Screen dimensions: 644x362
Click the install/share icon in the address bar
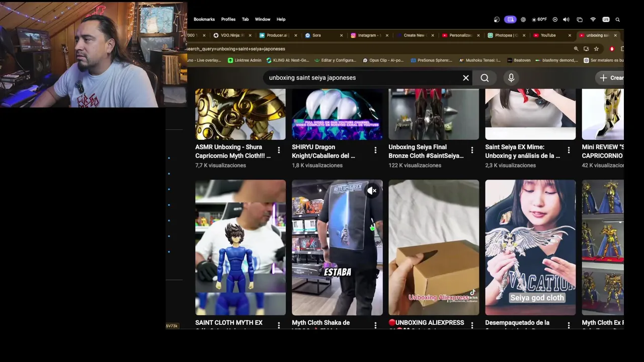tap(586, 49)
